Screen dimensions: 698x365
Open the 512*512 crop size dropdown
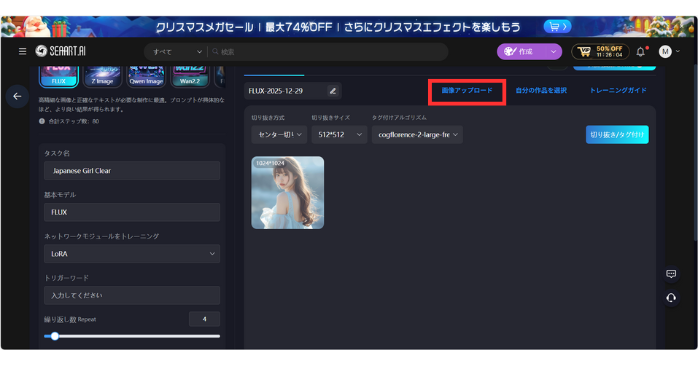(339, 134)
